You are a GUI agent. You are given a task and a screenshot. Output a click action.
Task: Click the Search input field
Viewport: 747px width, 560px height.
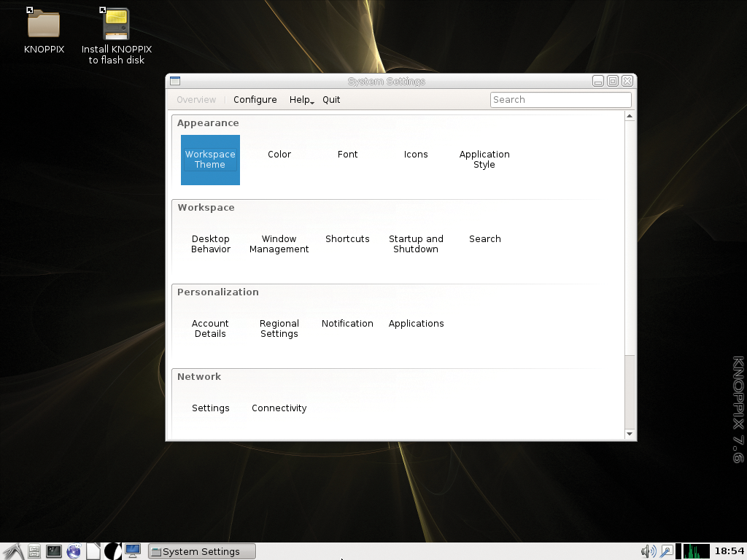(560, 100)
